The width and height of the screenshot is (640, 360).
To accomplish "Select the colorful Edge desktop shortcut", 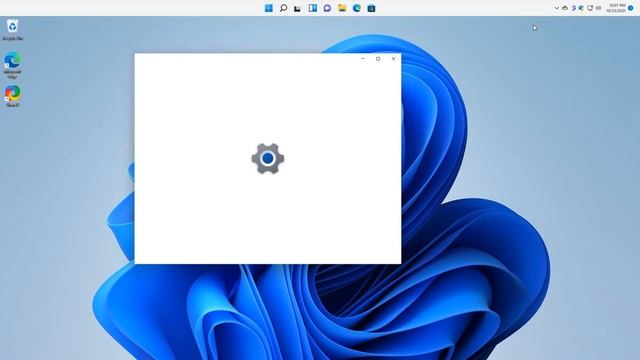I will tap(13, 96).
